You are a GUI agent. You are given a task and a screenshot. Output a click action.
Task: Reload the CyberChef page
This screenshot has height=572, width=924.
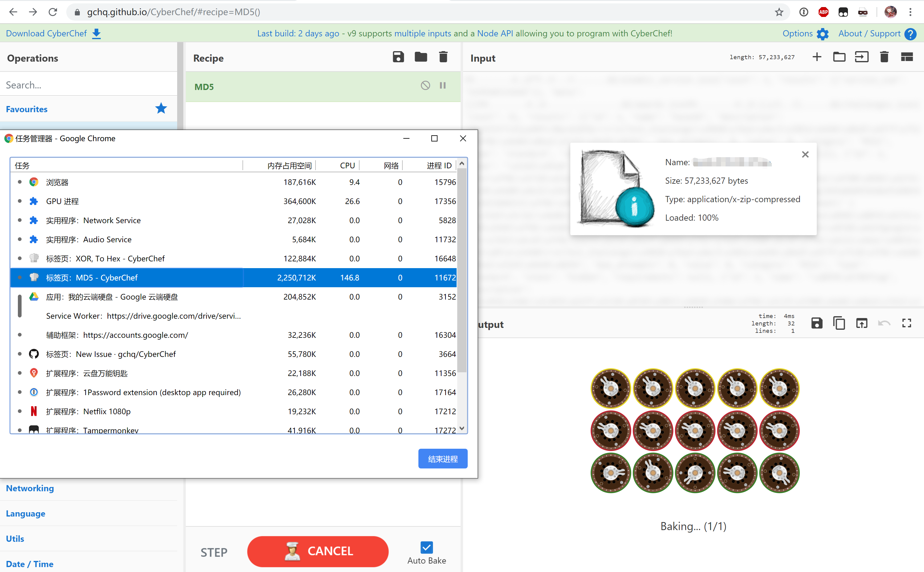pos(53,12)
